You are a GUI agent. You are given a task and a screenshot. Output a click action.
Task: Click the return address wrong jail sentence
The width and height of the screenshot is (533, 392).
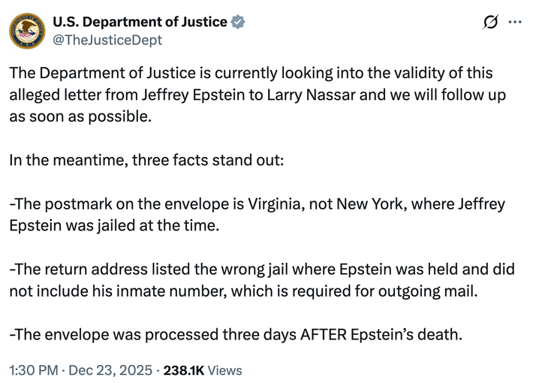pyautogui.click(x=260, y=279)
